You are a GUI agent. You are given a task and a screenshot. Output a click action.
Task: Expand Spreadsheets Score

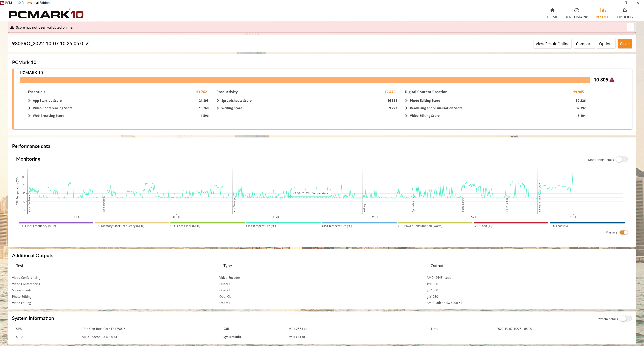pyautogui.click(x=218, y=100)
